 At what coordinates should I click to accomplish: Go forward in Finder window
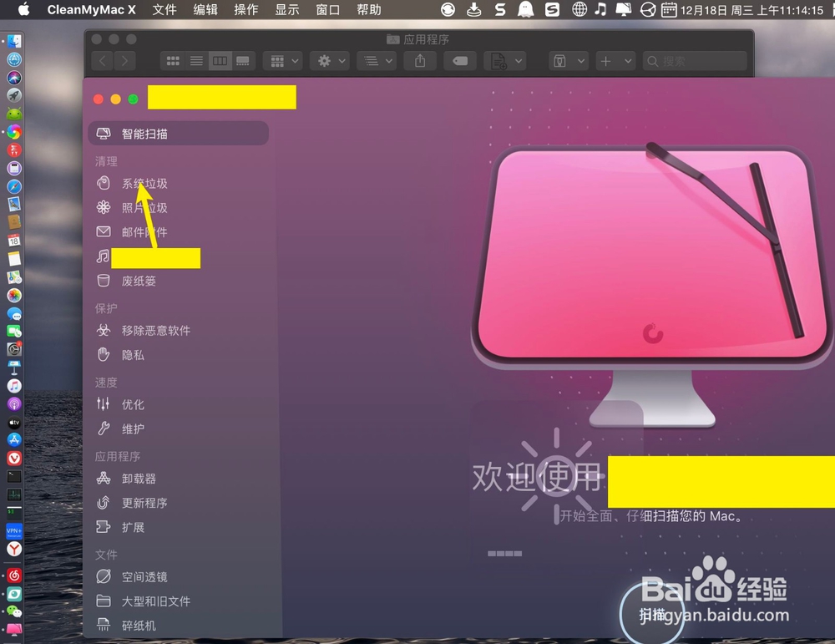124,61
